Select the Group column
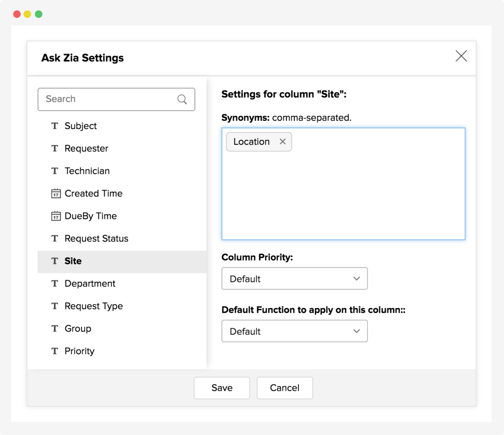 coord(78,329)
